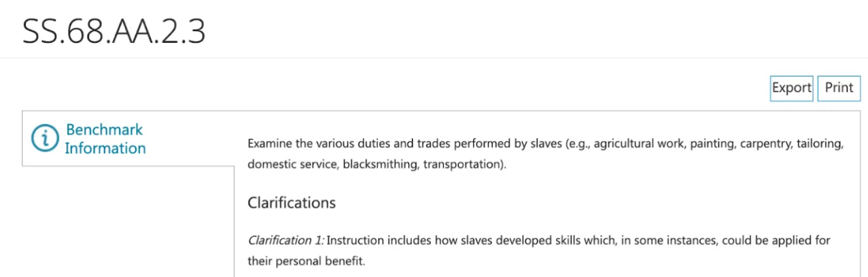Click the Benchmark Information info icon
This screenshot has height=277, width=868.
coord(45,138)
